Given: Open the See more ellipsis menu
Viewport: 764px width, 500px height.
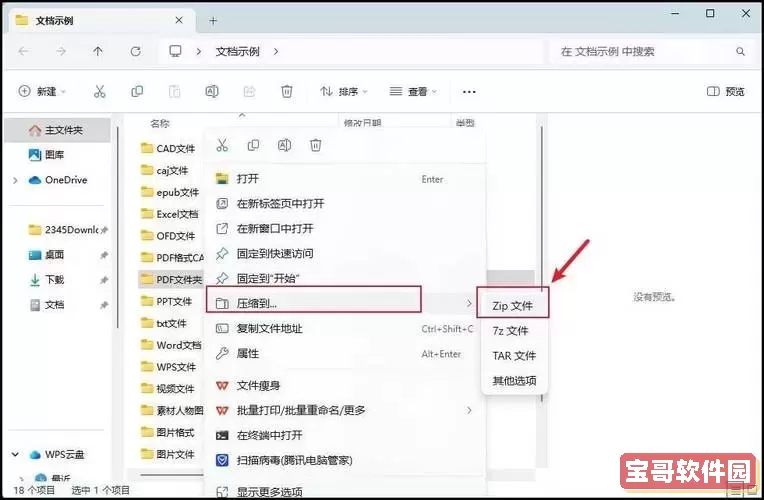Looking at the screenshot, I should tap(469, 92).
